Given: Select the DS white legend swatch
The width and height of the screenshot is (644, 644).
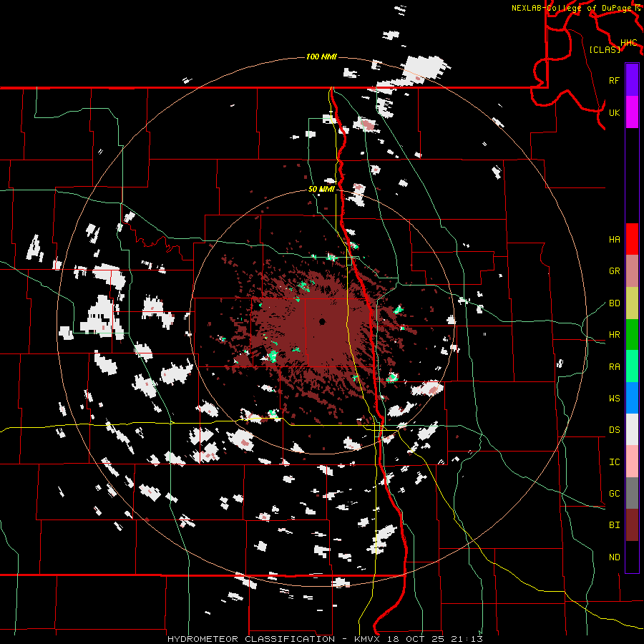Looking at the screenshot, I should [x=632, y=429].
